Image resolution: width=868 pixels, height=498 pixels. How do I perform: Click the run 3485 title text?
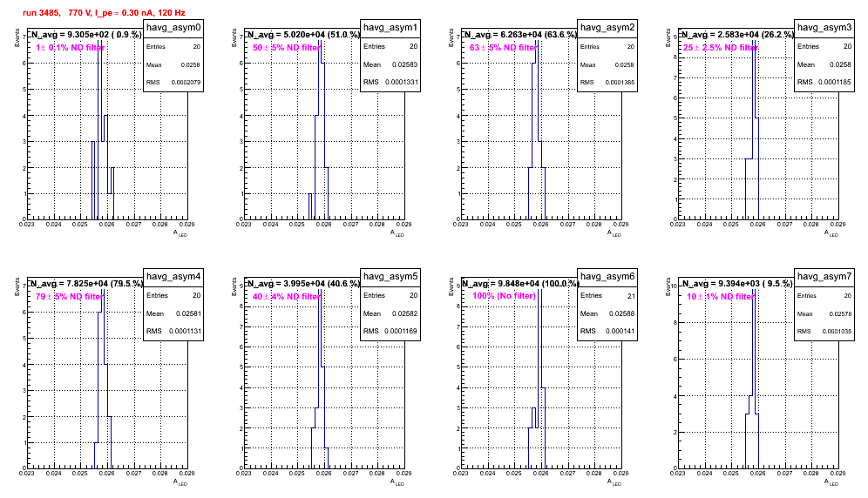pyautogui.click(x=104, y=13)
